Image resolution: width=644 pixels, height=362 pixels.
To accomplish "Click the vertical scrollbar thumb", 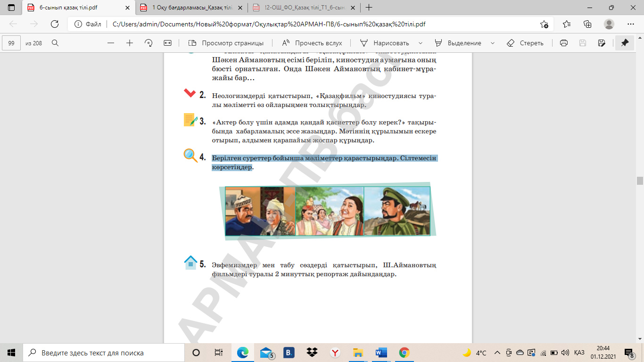I will (x=640, y=181).
